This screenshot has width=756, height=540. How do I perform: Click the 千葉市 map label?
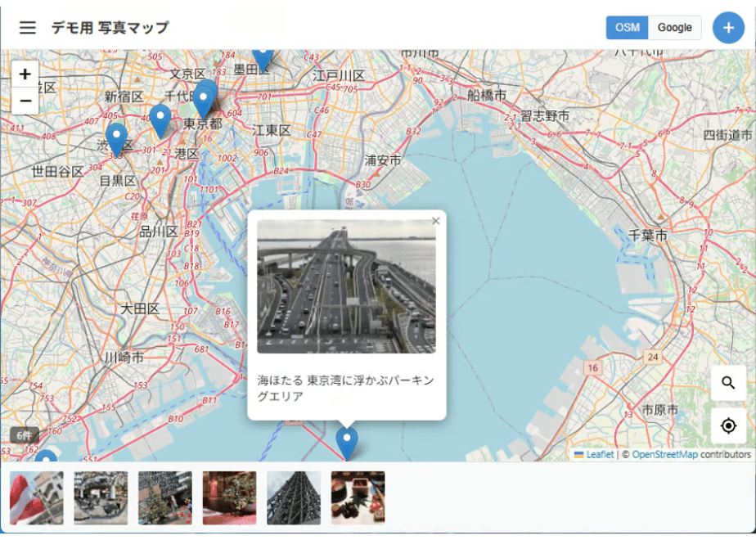(x=647, y=236)
